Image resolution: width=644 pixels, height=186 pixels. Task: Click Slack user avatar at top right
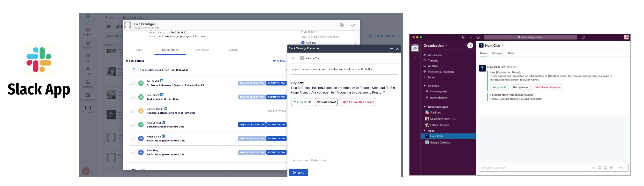click(x=626, y=37)
